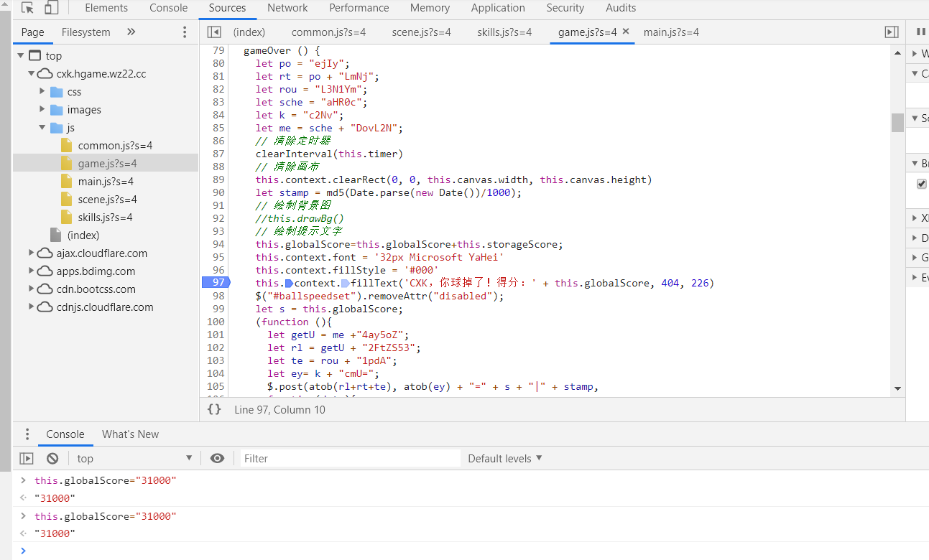Open the Default levels dropdown
Viewport: 929px width, 560px height.
coord(504,459)
